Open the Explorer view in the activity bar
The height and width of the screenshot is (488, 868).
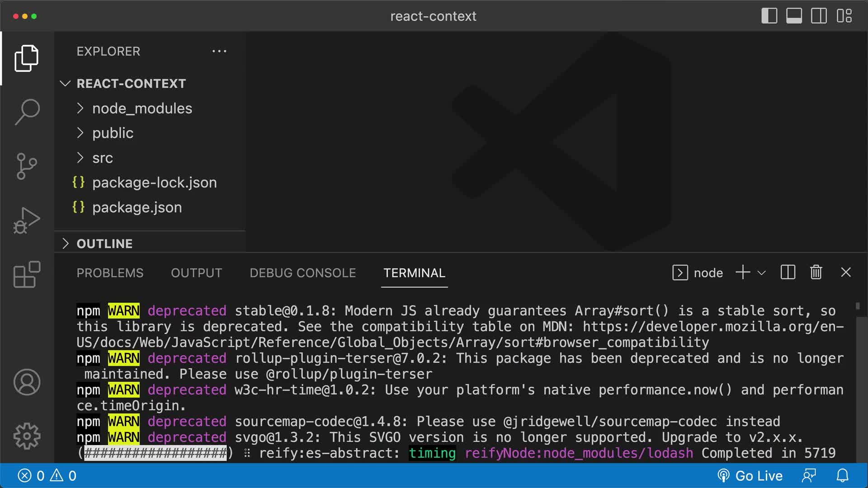26,58
